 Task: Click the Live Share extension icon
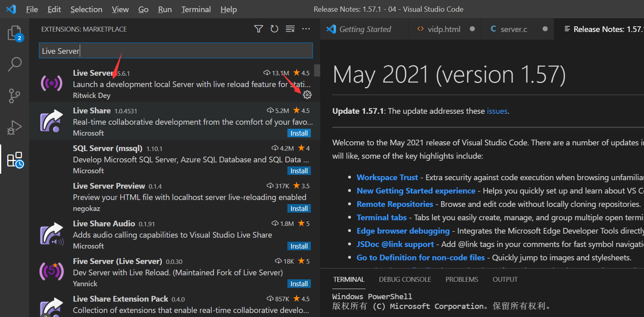51,121
